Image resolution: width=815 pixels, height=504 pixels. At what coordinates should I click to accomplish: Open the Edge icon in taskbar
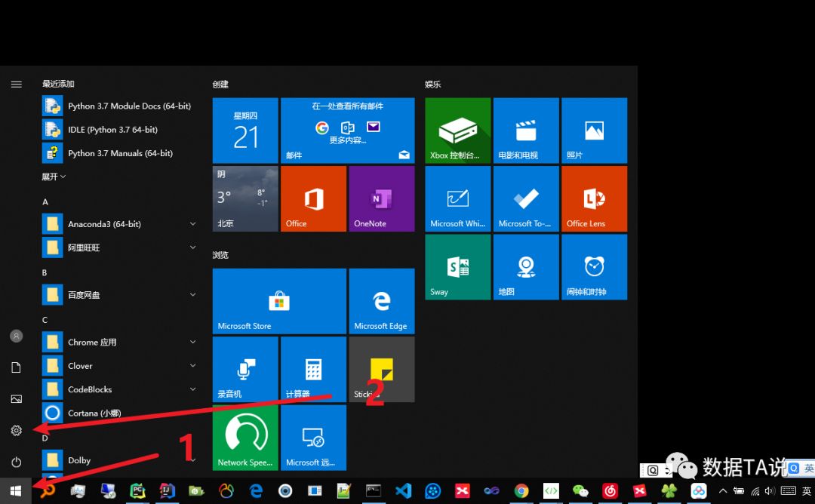(256, 490)
